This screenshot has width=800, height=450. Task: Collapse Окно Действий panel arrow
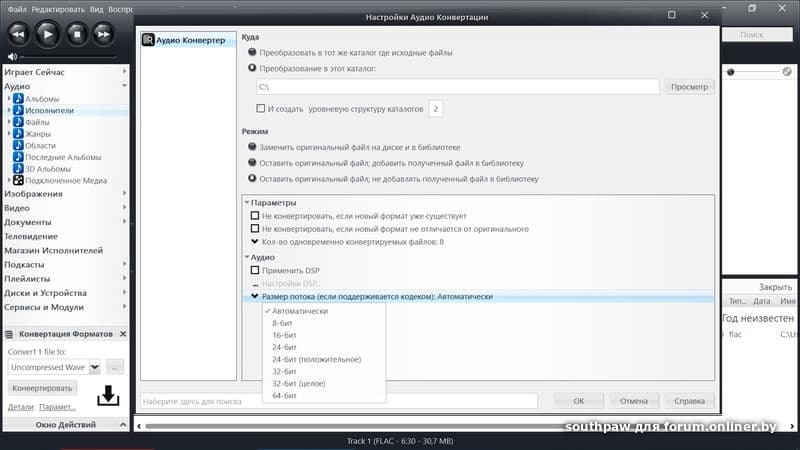click(123, 424)
